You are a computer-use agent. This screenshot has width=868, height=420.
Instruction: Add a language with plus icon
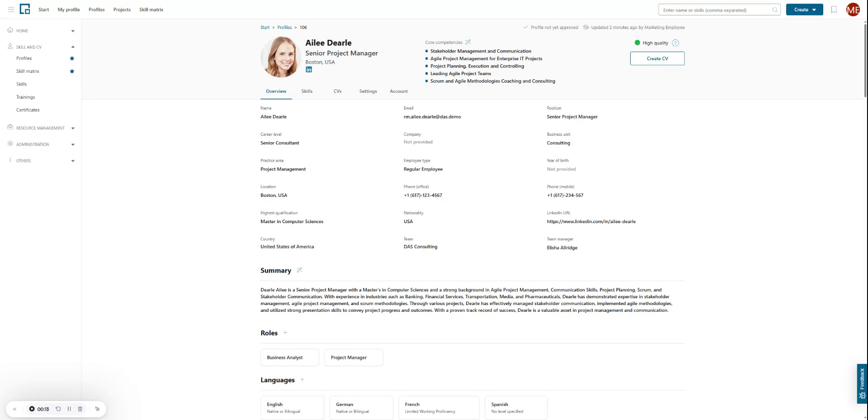[302, 380]
